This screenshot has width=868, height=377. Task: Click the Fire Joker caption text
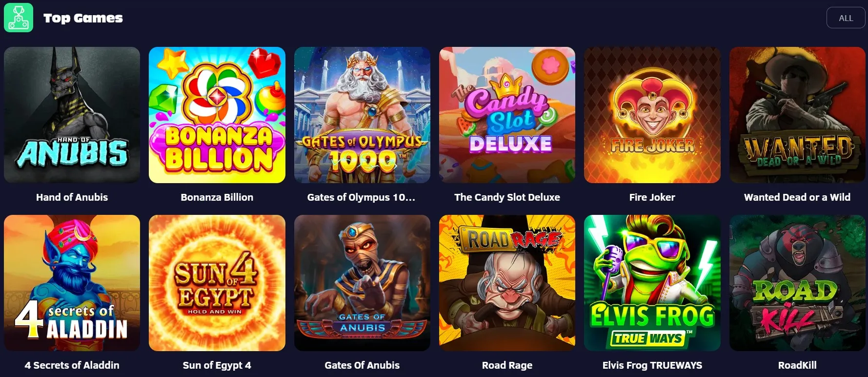click(652, 197)
